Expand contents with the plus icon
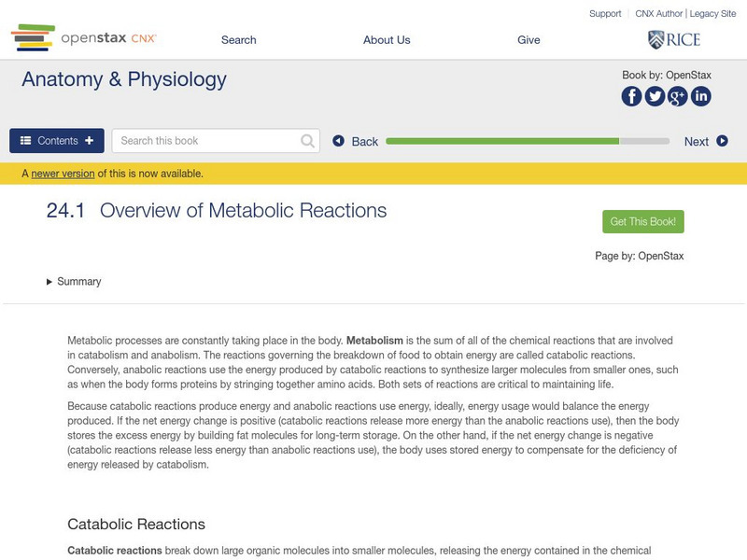 point(88,139)
